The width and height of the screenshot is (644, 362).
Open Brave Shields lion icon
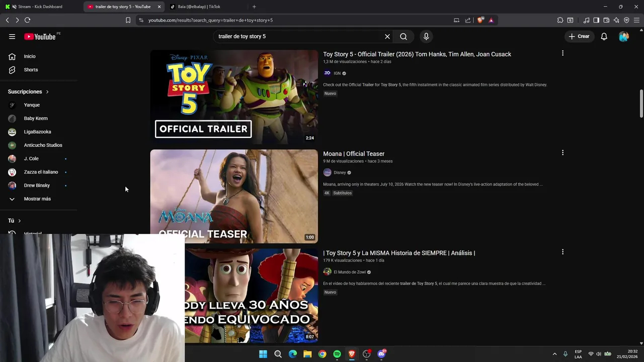pyautogui.click(x=480, y=20)
